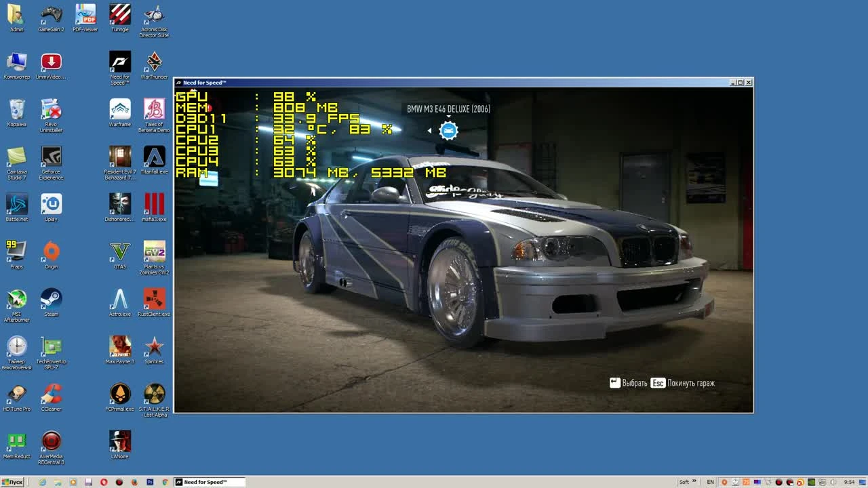Click the car selector icon below BMW M3 E46
The image size is (868, 488).
[x=448, y=130]
